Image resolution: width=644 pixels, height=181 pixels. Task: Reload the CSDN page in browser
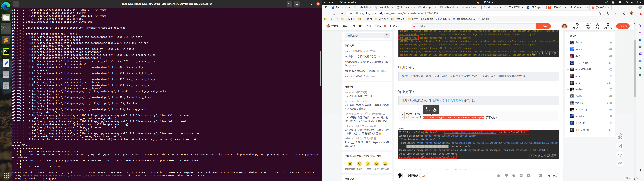point(334,13)
